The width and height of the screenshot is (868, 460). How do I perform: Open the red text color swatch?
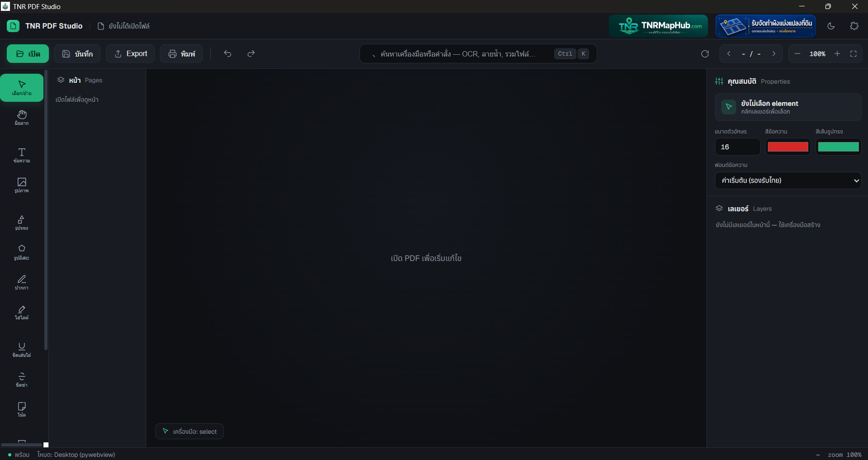pos(788,147)
